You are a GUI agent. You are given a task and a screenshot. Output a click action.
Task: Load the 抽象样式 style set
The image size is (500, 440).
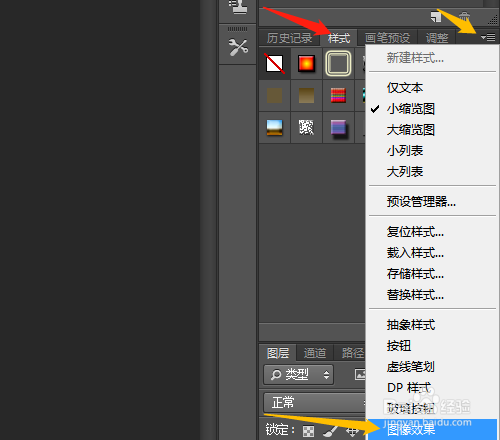[x=411, y=325]
